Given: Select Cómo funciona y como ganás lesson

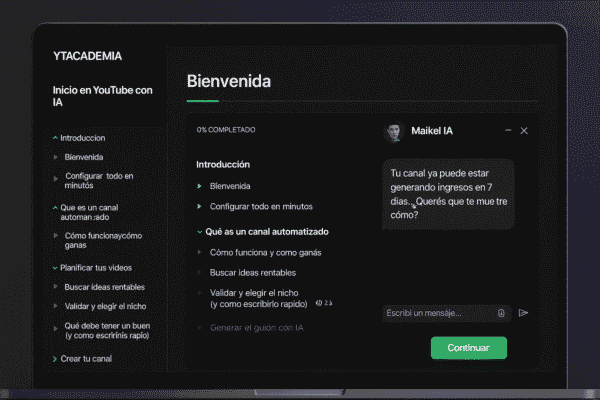Looking at the screenshot, I should [x=266, y=253].
